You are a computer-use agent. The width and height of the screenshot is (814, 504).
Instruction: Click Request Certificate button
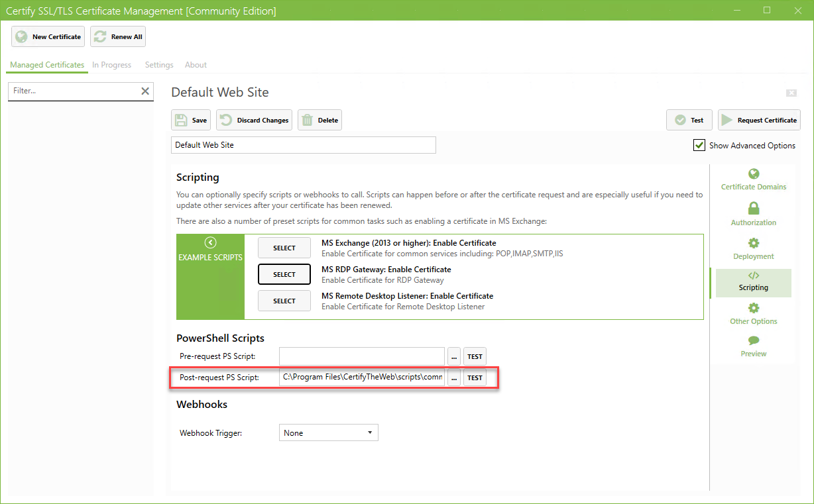[x=759, y=121]
